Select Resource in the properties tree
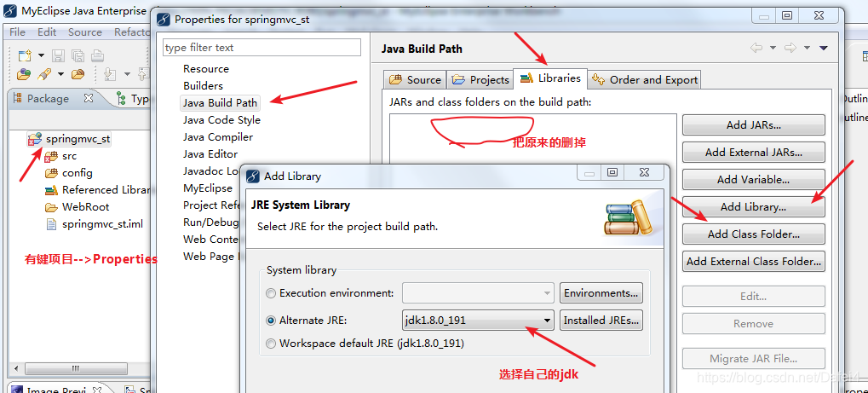The height and width of the screenshot is (393, 868). [x=206, y=69]
